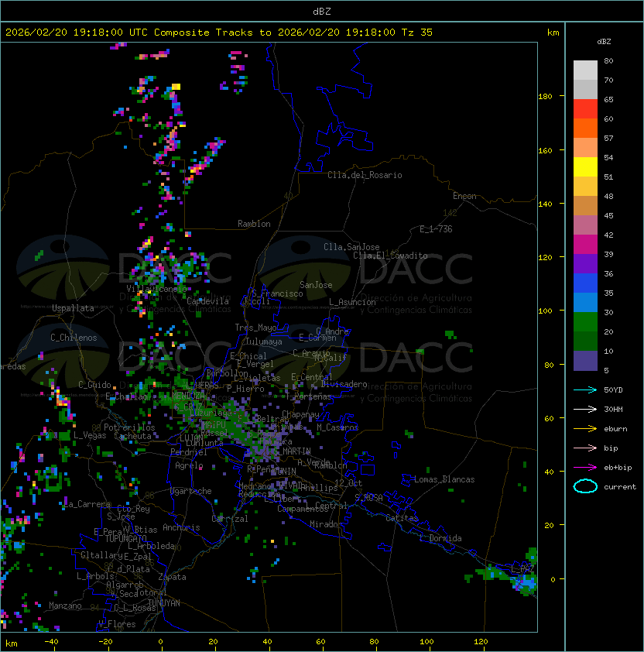Click the cyan 'current' ellipse legend symbol
The image size is (644, 652).
[585, 486]
